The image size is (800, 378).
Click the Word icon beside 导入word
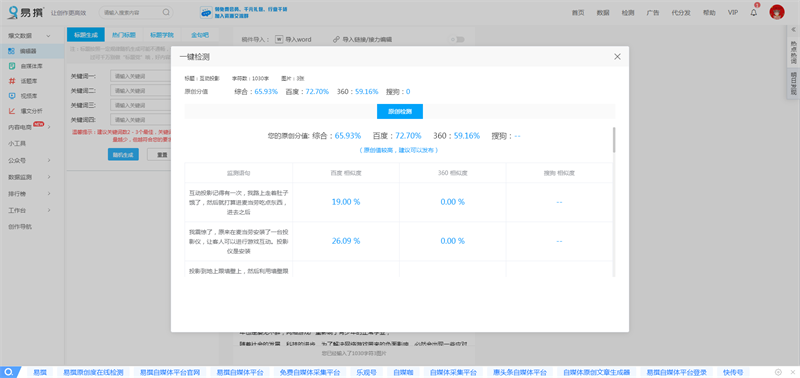point(279,39)
